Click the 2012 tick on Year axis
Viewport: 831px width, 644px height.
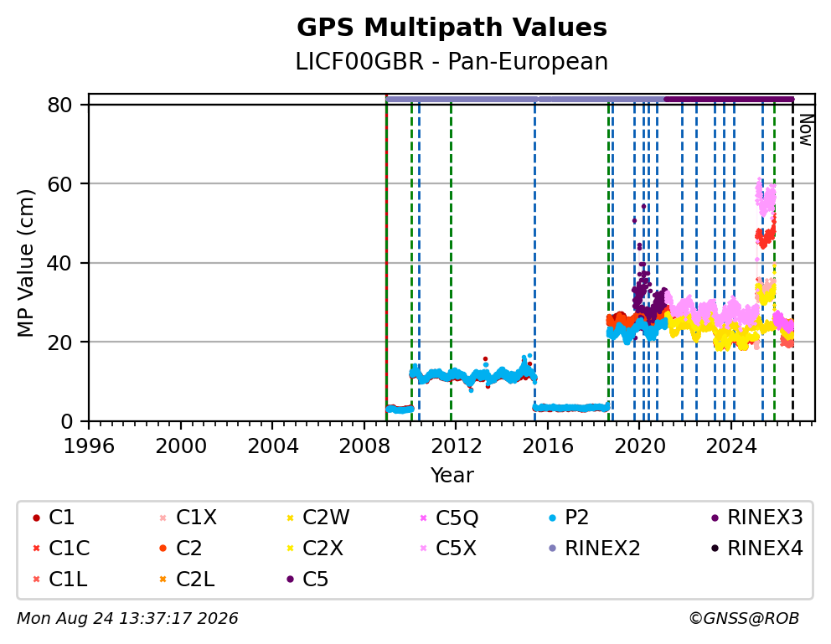tap(456, 446)
